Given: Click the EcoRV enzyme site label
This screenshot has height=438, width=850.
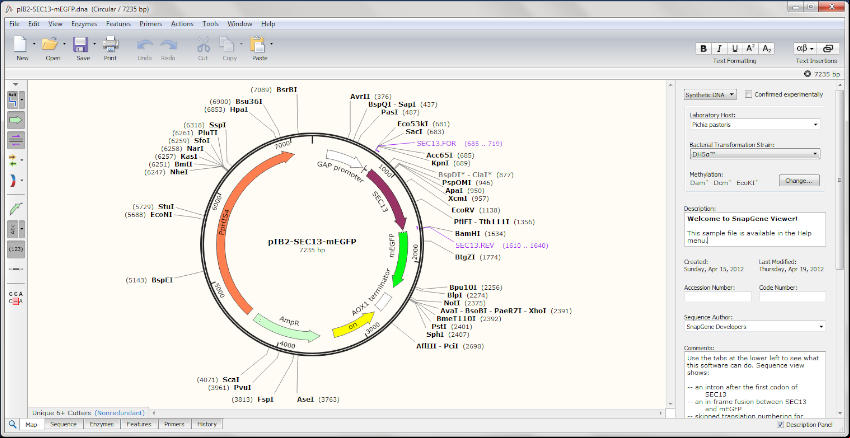Looking at the screenshot, I should point(464,210).
